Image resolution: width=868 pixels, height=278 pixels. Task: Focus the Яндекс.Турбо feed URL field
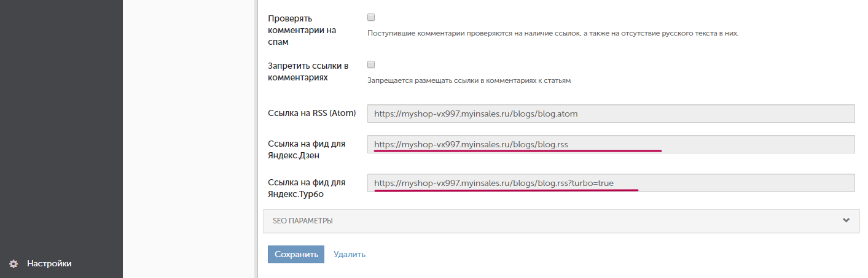(x=611, y=183)
